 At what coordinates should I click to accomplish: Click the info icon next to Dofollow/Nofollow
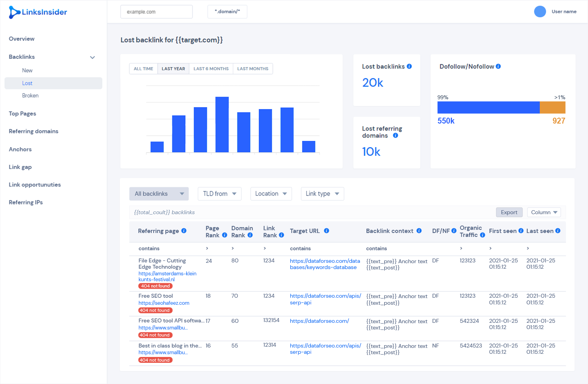(498, 66)
